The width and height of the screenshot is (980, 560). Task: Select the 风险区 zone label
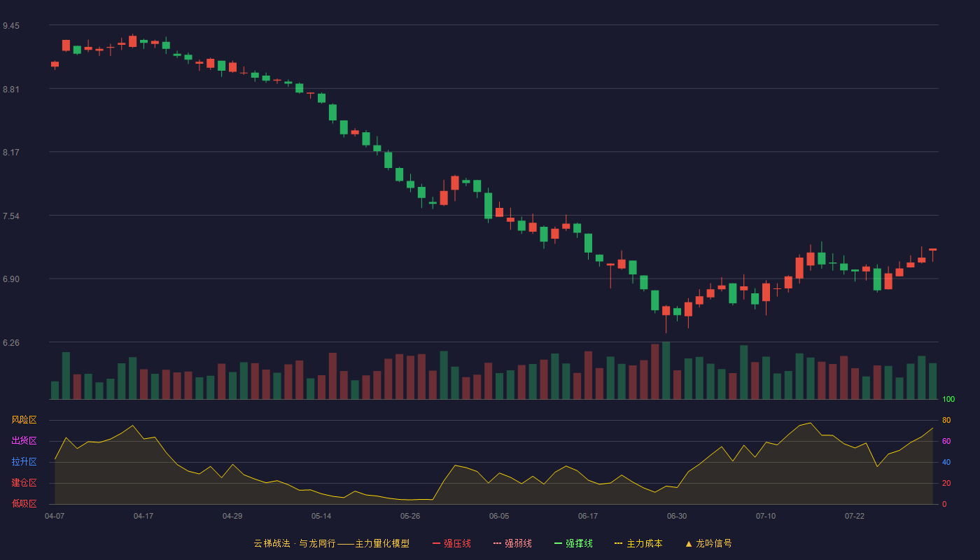click(x=24, y=420)
